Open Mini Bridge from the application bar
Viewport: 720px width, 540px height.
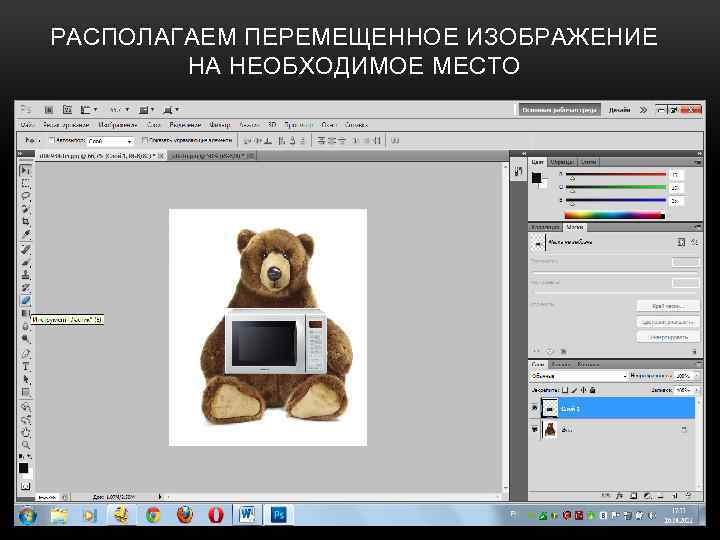pyautogui.click(x=67, y=110)
